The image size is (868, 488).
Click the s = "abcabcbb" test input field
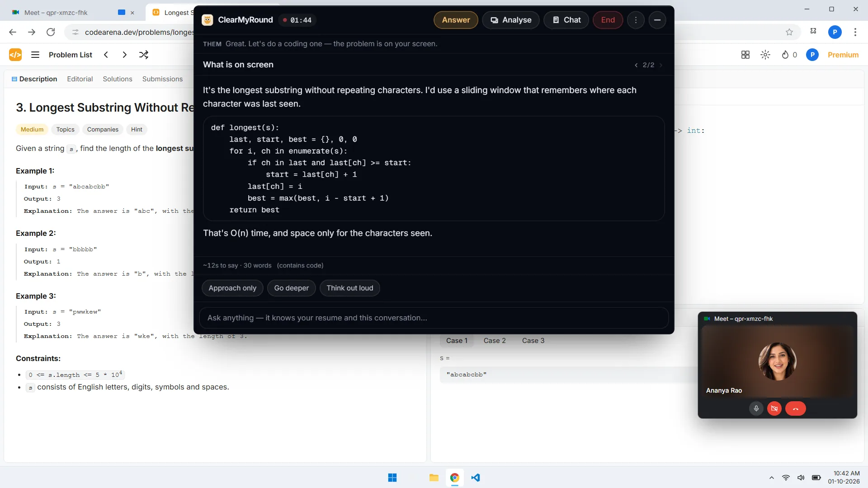tap(569, 375)
